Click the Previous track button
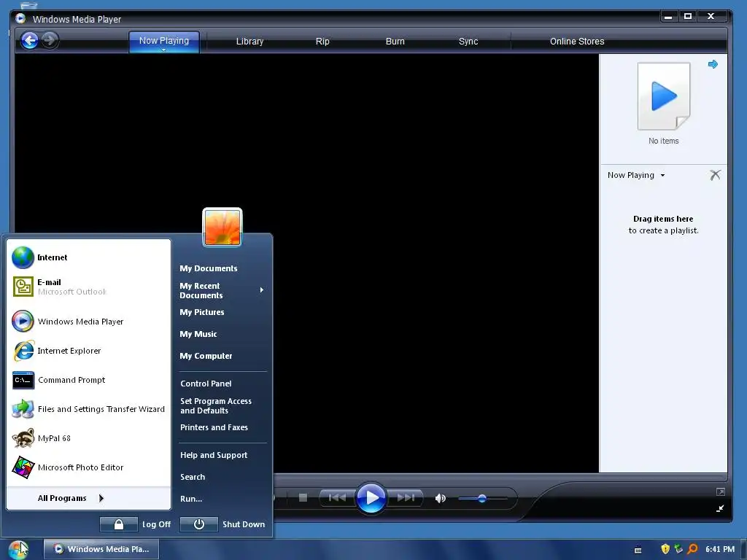The image size is (747, 560). tap(337, 497)
